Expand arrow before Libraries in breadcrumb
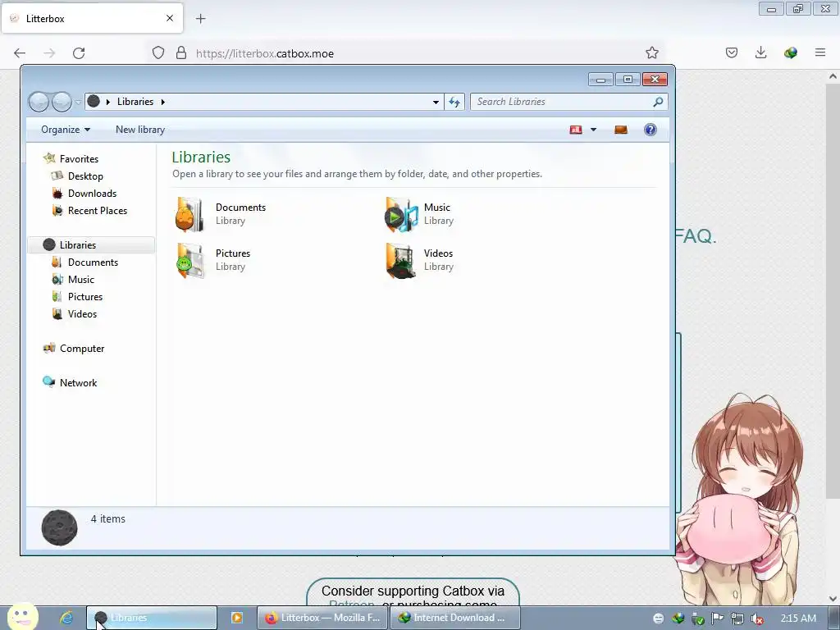Viewport: 840px width, 630px height. point(107,102)
